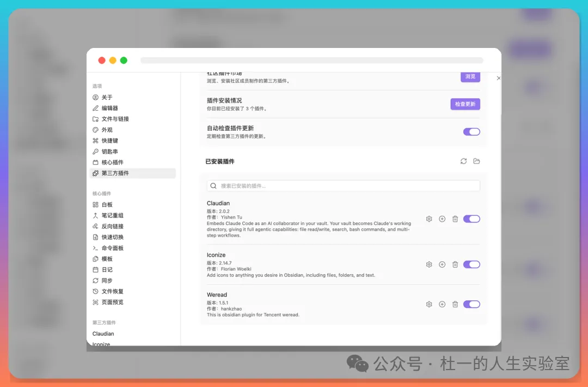Open 文件恢复 core plugin settings
The width and height of the screenshot is (588, 387).
[x=133, y=292]
